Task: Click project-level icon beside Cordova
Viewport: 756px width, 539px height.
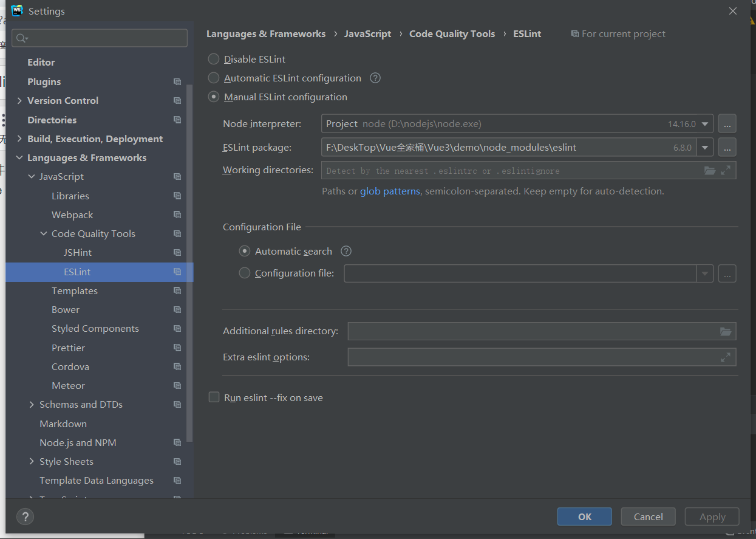Action: click(x=177, y=366)
